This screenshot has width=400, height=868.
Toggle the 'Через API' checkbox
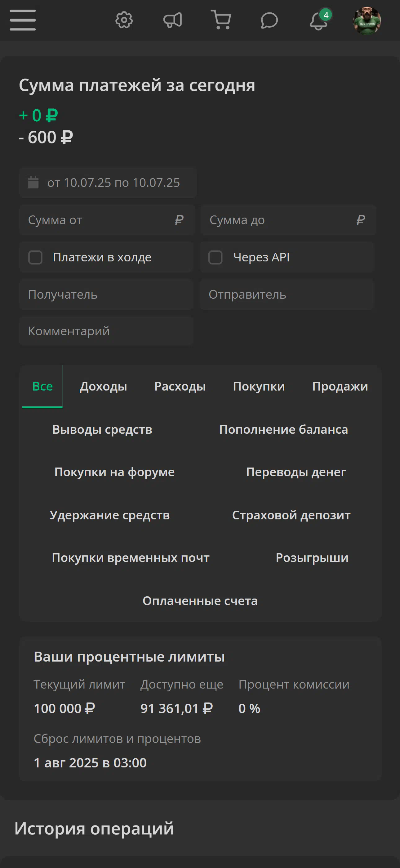tap(216, 257)
